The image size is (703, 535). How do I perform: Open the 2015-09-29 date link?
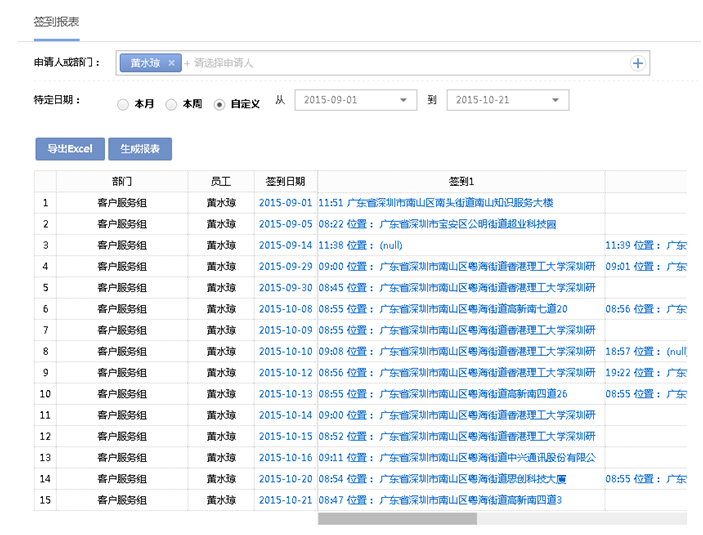[x=286, y=266]
